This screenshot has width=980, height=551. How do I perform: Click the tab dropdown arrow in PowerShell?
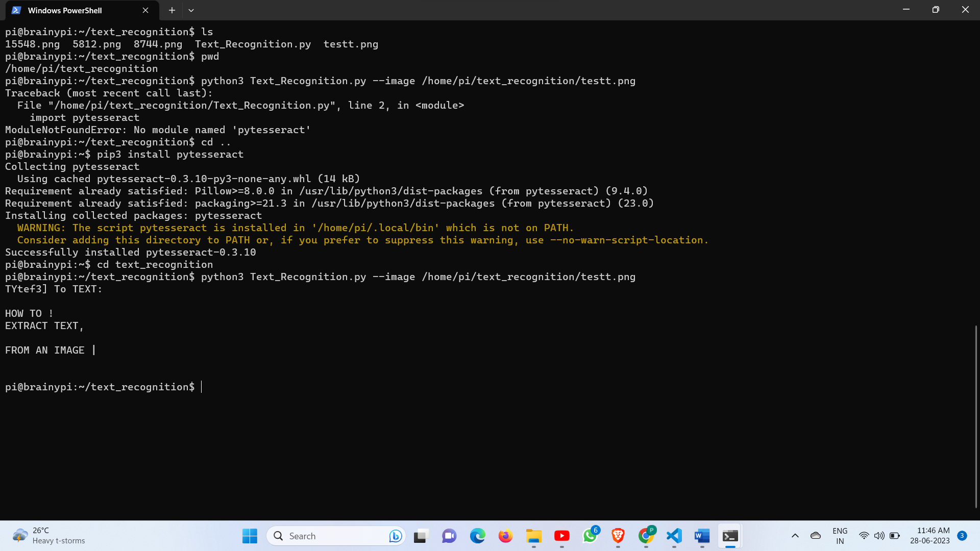(191, 9)
